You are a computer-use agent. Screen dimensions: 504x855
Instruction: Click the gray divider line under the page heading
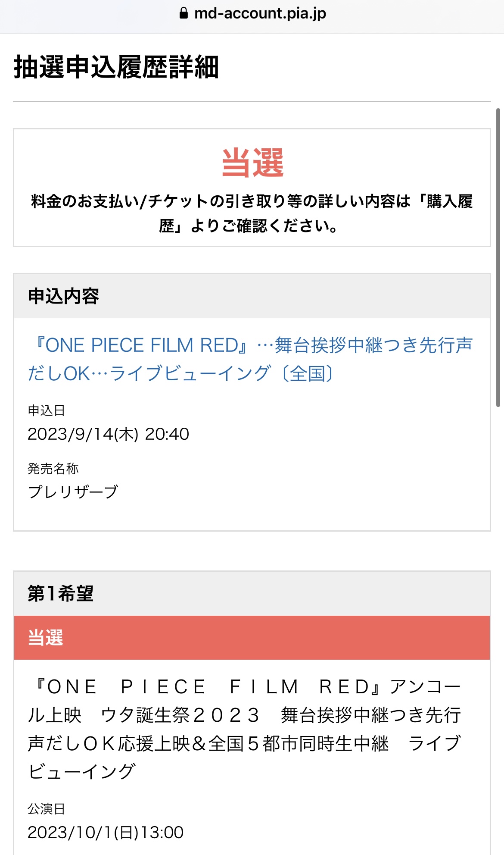[252, 102]
